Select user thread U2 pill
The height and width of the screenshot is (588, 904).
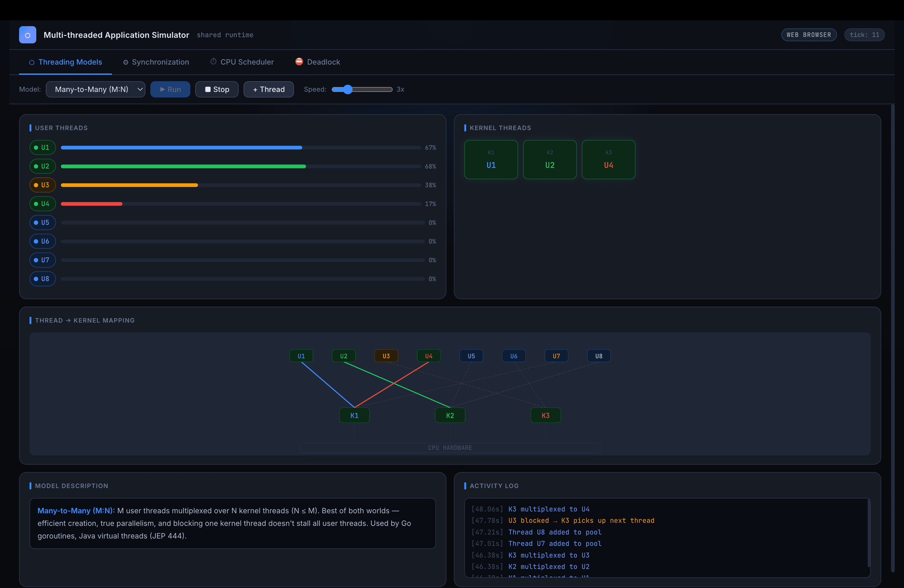(42, 166)
